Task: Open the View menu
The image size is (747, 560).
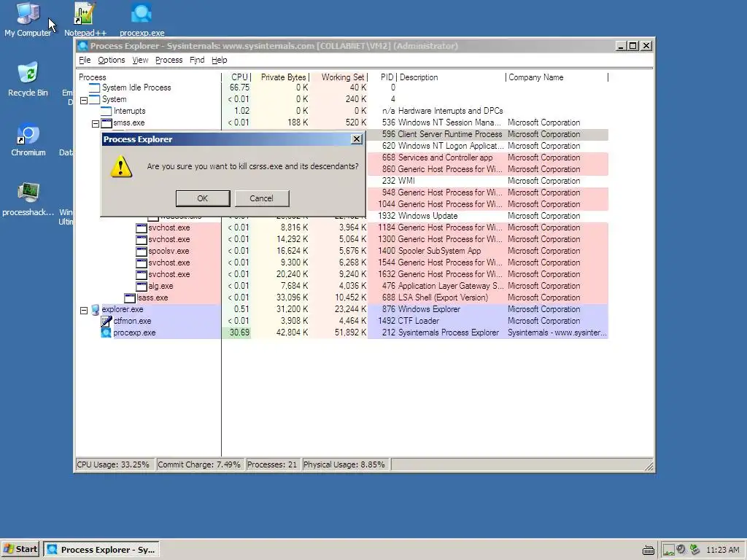Action: coord(140,60)
